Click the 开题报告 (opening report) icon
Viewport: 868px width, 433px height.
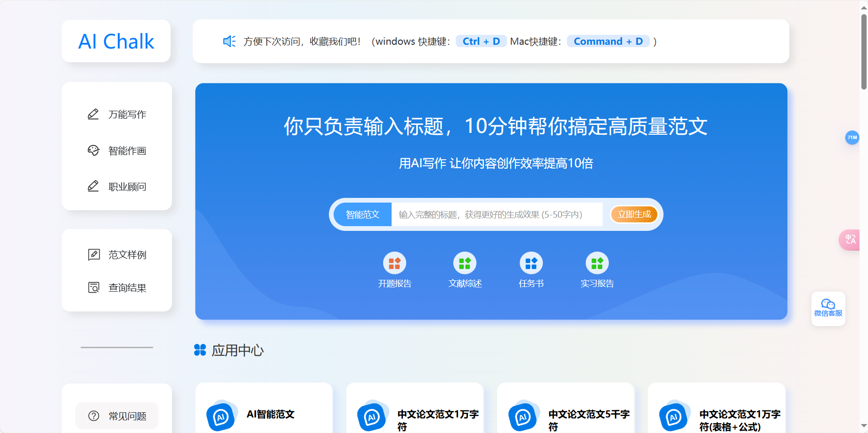tap(395, 263)
